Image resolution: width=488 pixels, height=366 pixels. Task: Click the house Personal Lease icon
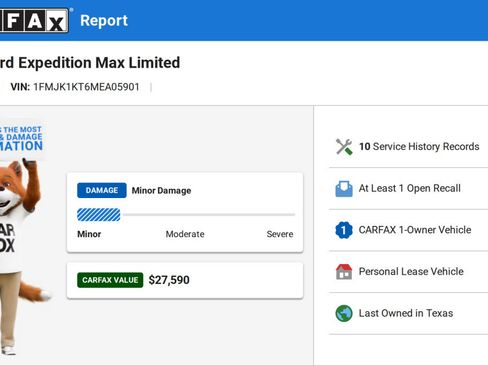point(344,272)
